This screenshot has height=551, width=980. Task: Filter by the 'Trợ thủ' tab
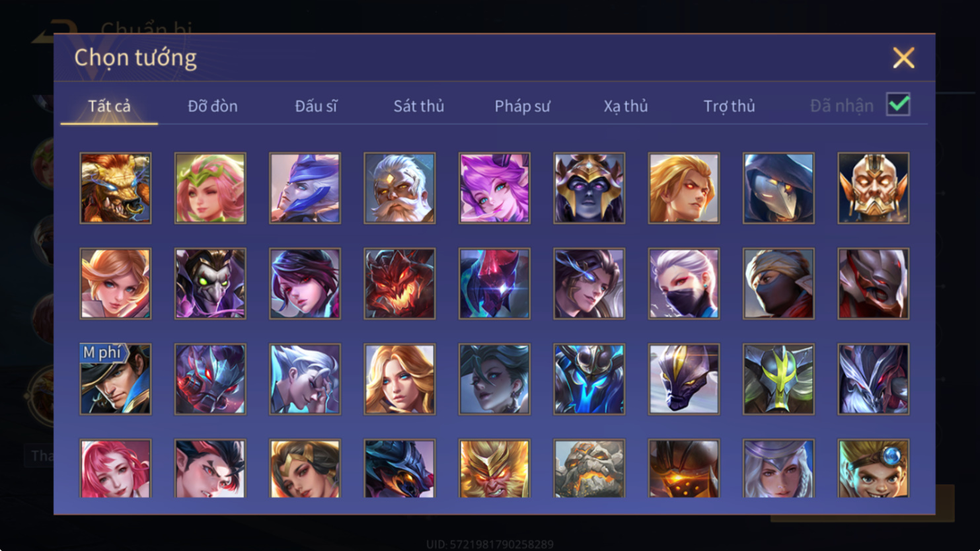(x=729, y=106)
